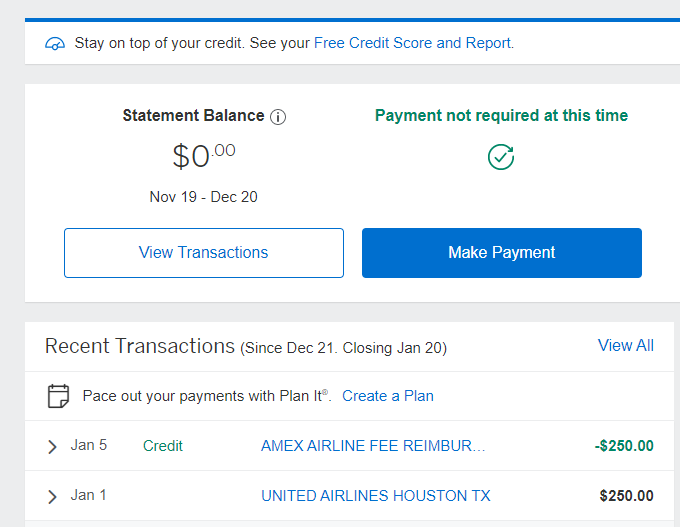Viewport: 680px width, 527px height.
Task: Click the Create a Plan link
Action: tap(388, 396)
